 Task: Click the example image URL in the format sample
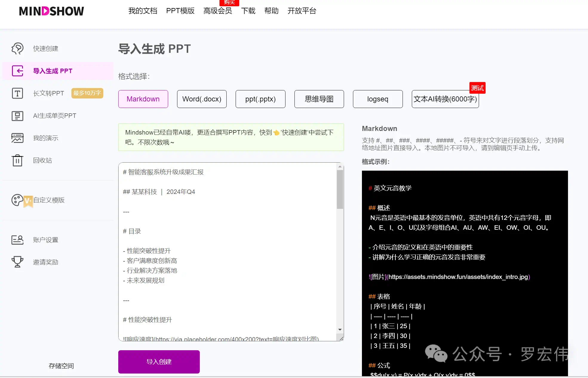click(x=458, y=277)
